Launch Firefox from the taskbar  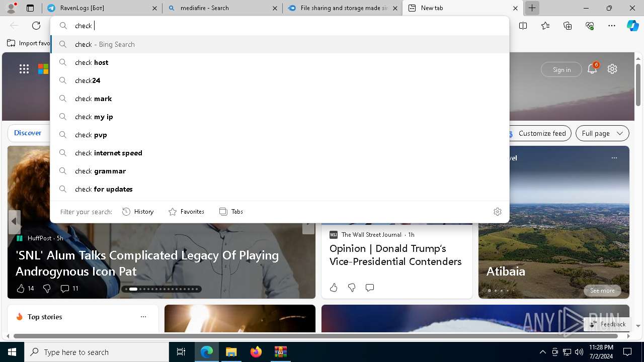(x=256, y=352)
